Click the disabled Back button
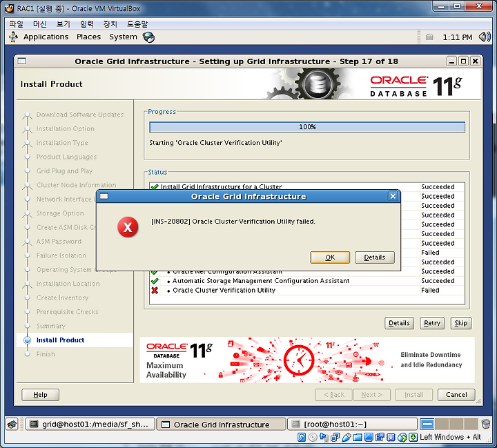The height and width of the screenshot is (448, 497). point(333,395)
